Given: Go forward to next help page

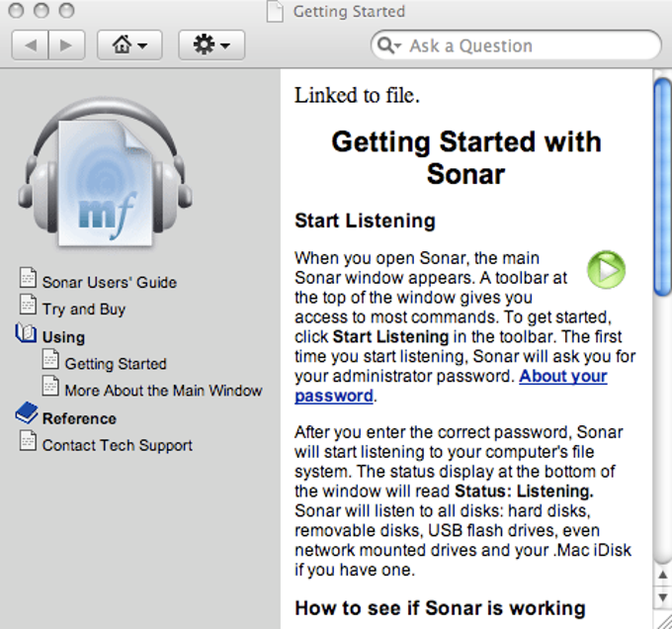Looking at the screenshot, I should [x=66, y=45].
